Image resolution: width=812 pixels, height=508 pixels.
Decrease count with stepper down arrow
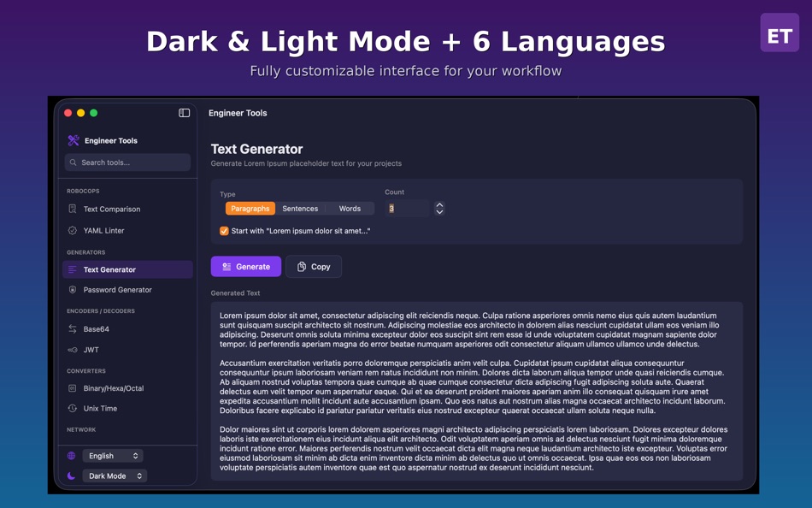point(439,211)
